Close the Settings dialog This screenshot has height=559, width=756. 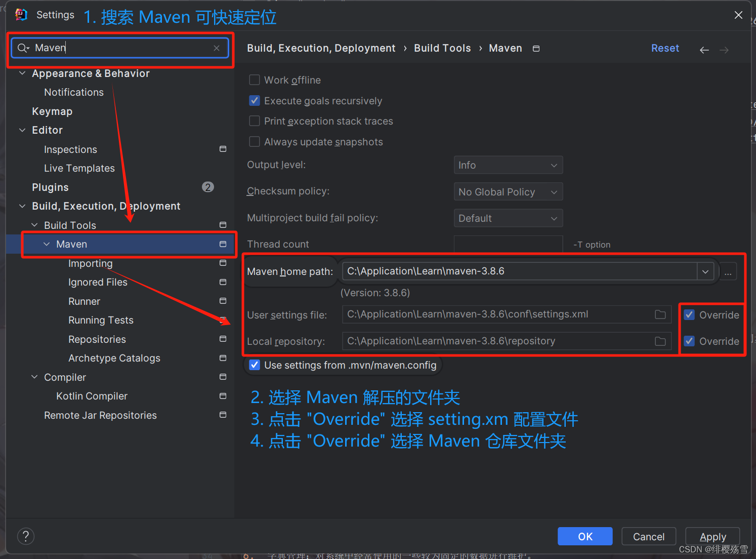pos(738,15)
